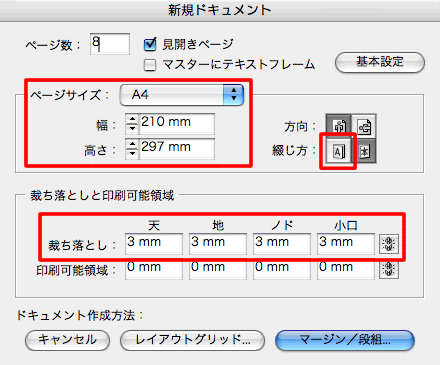Toggle chain link icon for 裁ち落とし values
Viewport: 440px width, 365px height.
pyautogui.click(x=389, y=244)
